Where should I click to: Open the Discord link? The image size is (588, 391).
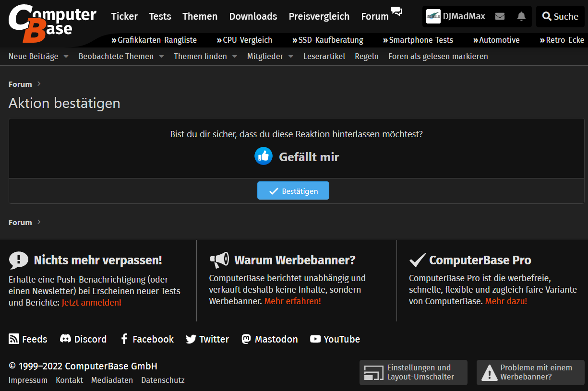(x=83, y=339)
